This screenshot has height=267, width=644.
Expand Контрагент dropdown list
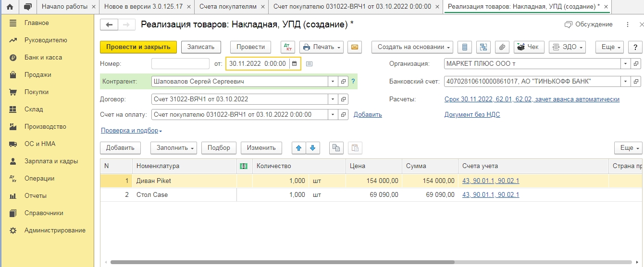point(333,82)
